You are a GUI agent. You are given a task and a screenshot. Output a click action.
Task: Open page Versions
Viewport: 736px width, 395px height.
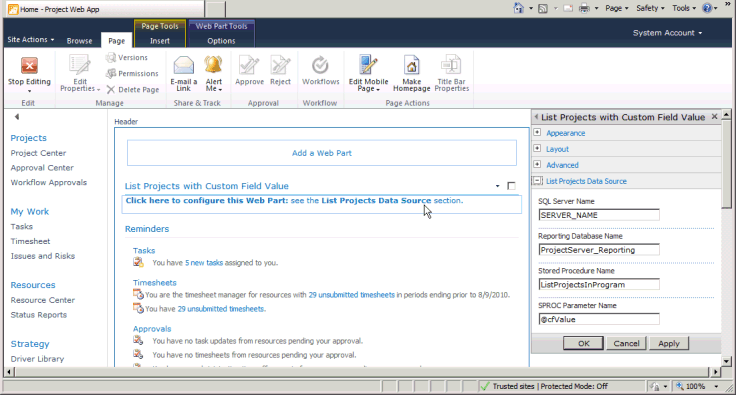click(x=127, y=57)
